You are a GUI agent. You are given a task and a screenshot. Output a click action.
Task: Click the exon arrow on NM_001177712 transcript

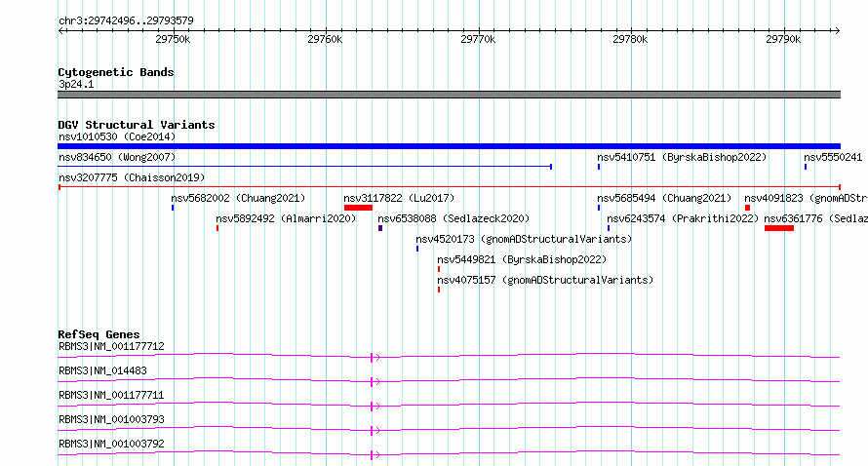375,358
